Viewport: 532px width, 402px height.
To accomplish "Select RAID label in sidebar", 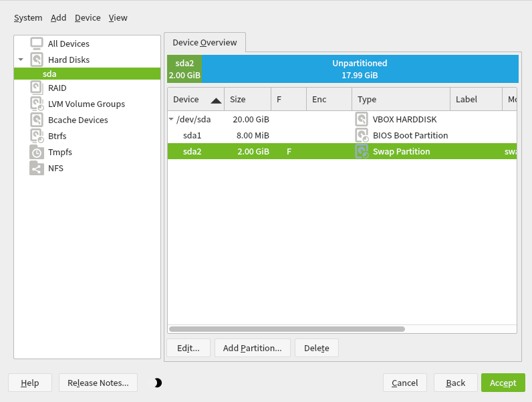I will (x=57, y=88).
